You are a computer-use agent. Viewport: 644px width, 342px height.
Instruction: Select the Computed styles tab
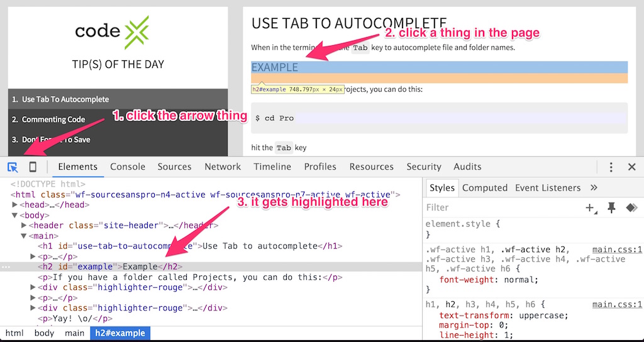[484, 187]
